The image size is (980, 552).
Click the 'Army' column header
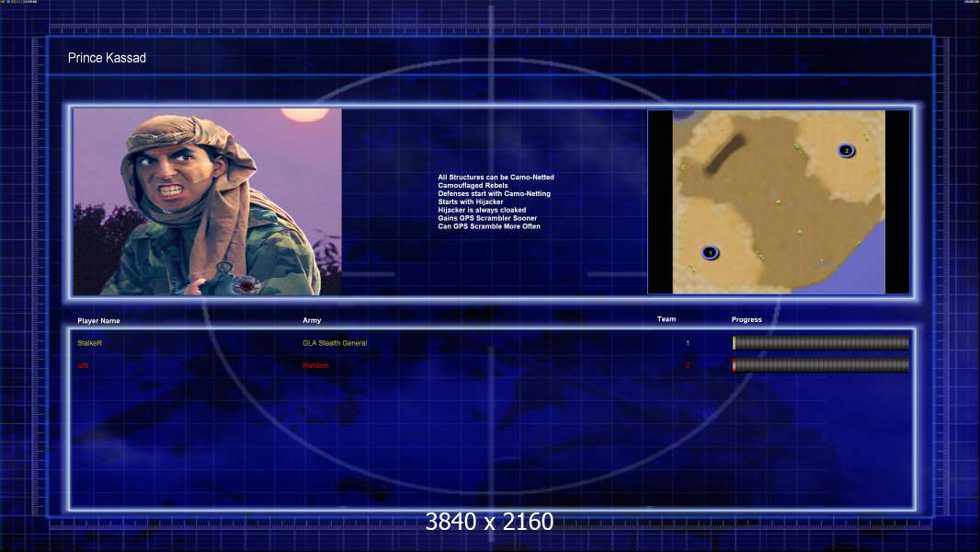[x=312, y=320]
